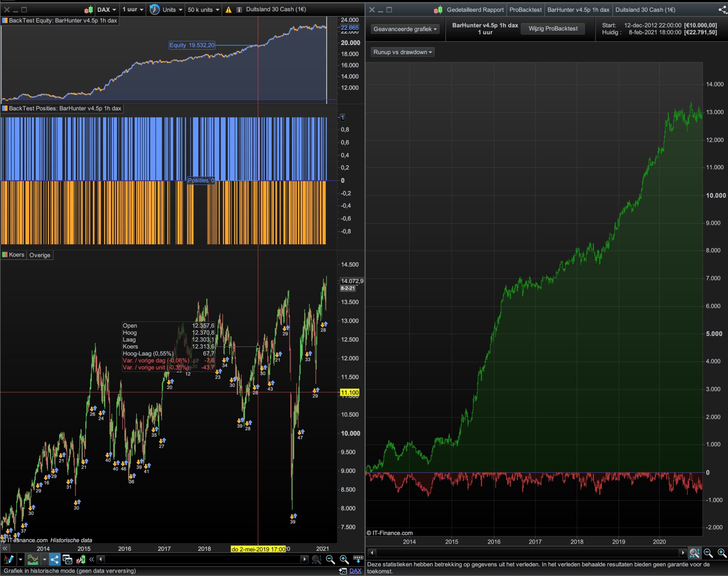728x576 pixels.
Task: Click the drawing tools pencil icon
Action: coord(9,559)
